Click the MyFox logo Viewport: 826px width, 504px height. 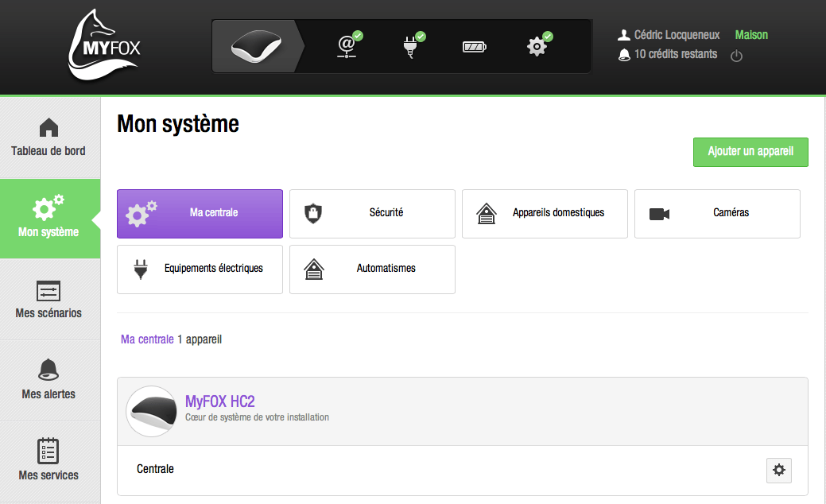coord(104,45)
